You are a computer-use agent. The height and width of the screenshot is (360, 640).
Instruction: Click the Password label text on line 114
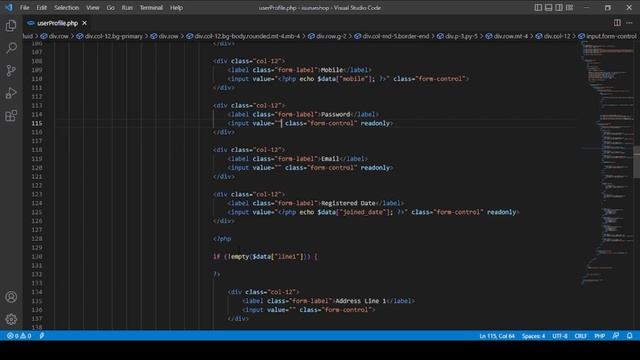pos(336,114)
